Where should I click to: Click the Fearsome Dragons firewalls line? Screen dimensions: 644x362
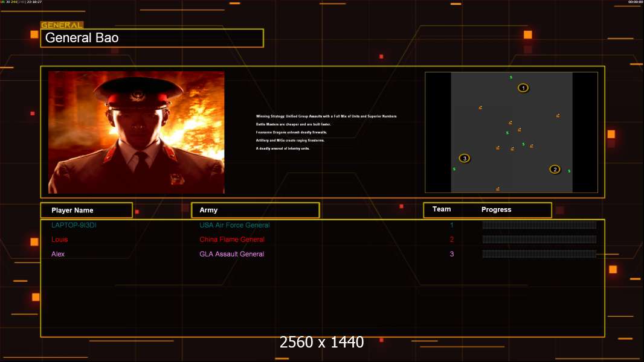pos(291,132)
